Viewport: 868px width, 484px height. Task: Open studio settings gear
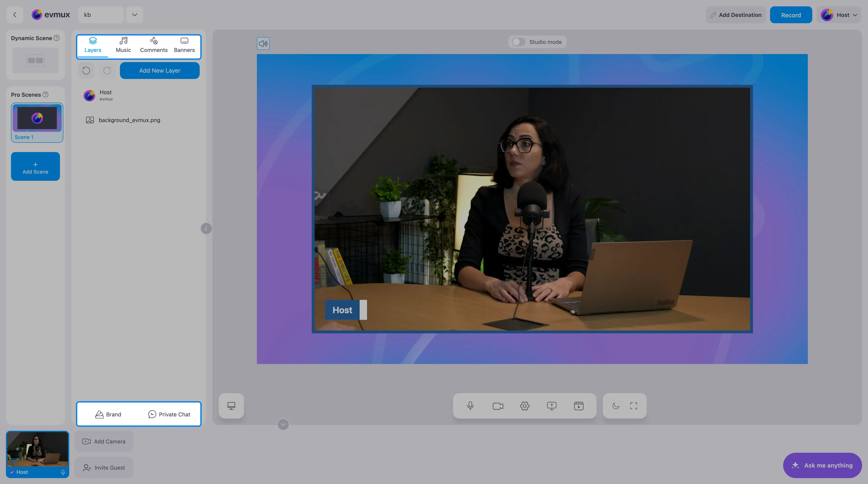pos(525,406)
